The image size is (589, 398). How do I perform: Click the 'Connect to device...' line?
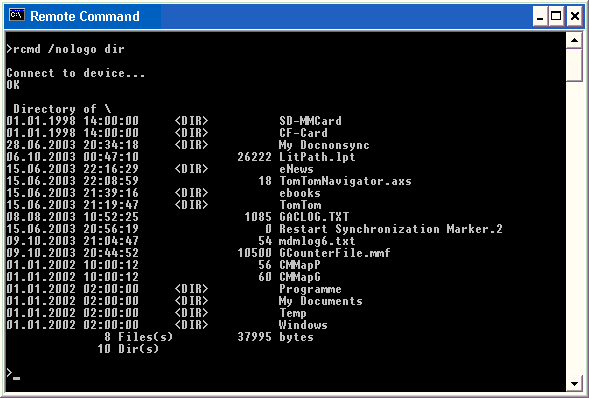[76, 73]
